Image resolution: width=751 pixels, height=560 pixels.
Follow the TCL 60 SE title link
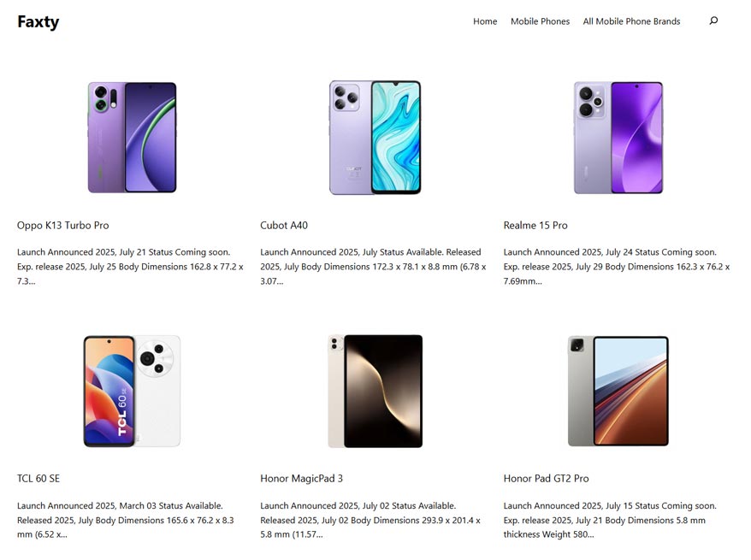(38, 479)
